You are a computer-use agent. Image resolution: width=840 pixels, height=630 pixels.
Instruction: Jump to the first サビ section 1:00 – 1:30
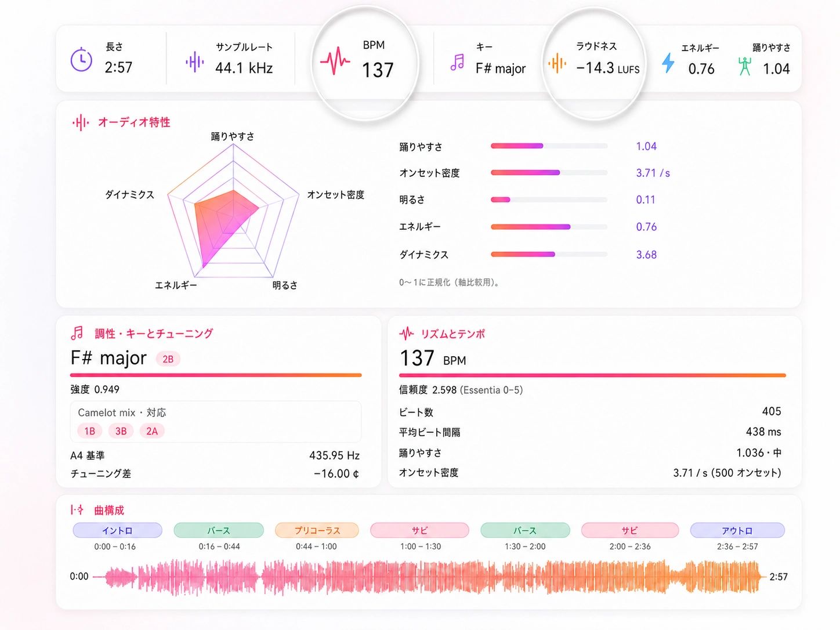(419, 530)
